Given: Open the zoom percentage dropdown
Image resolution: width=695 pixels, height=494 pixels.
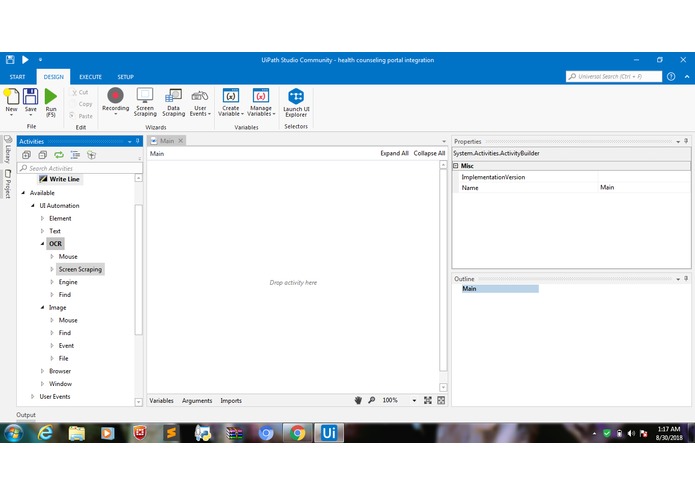Looking at the screenshot, I should click(414, 400).
